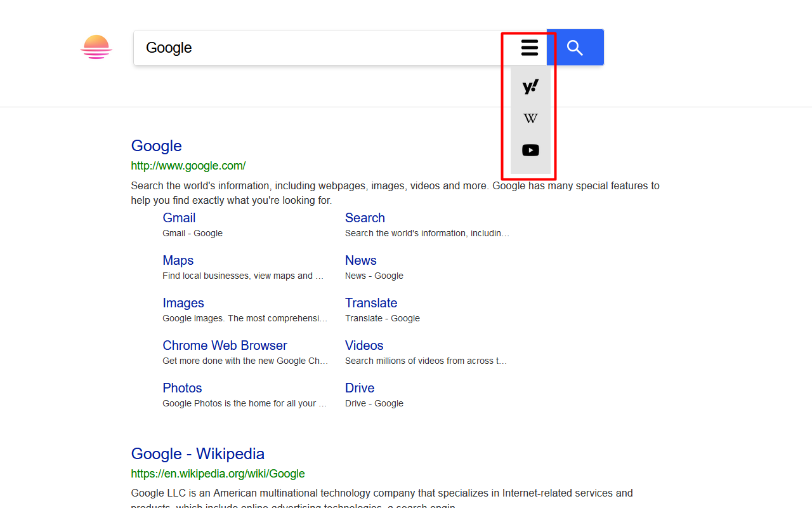The height and width of the screenshot is (508, 812).
Task: Open the Photos sitelink
Action: tap(182, 388)
